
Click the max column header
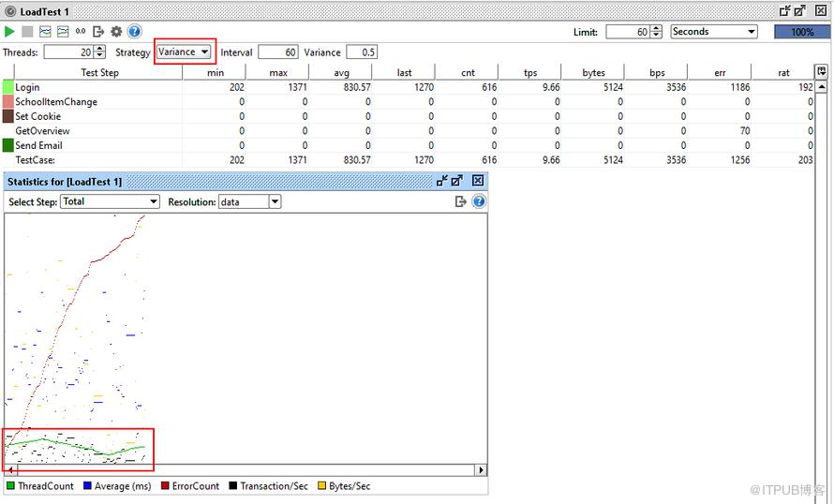[x=277, y=72]
